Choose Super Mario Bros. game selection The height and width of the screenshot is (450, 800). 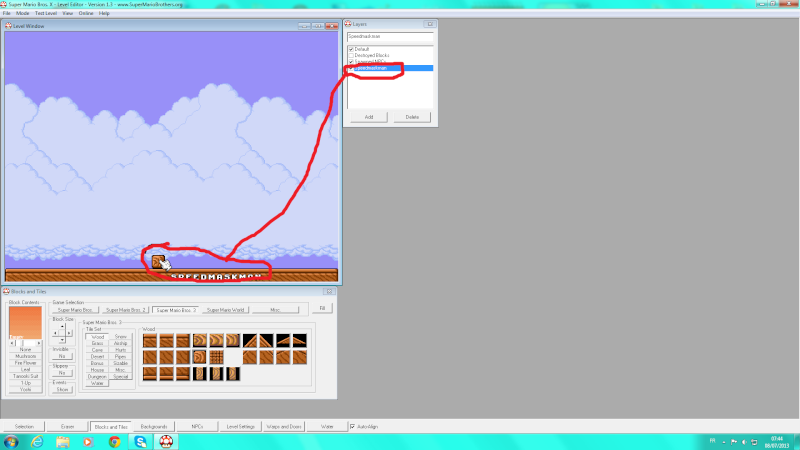coord(75,310)
